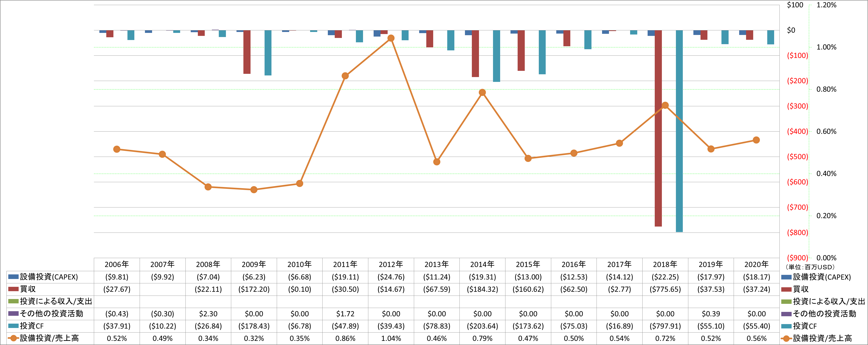Click the red 買収 swatch in left legend
Image resolution: width=868 pixels, height=345 pixels.
tap(14, 289)
